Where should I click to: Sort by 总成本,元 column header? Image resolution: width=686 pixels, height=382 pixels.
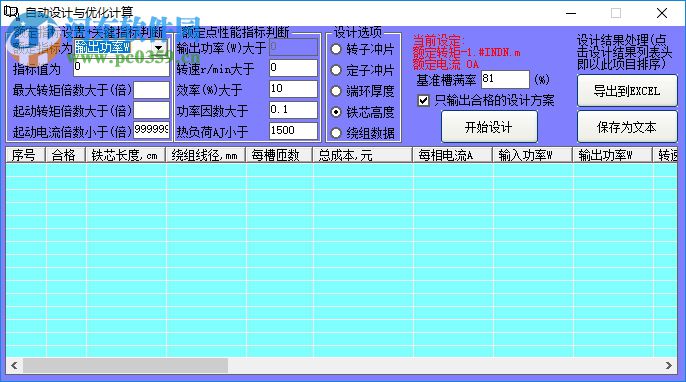tap(362, 155)
